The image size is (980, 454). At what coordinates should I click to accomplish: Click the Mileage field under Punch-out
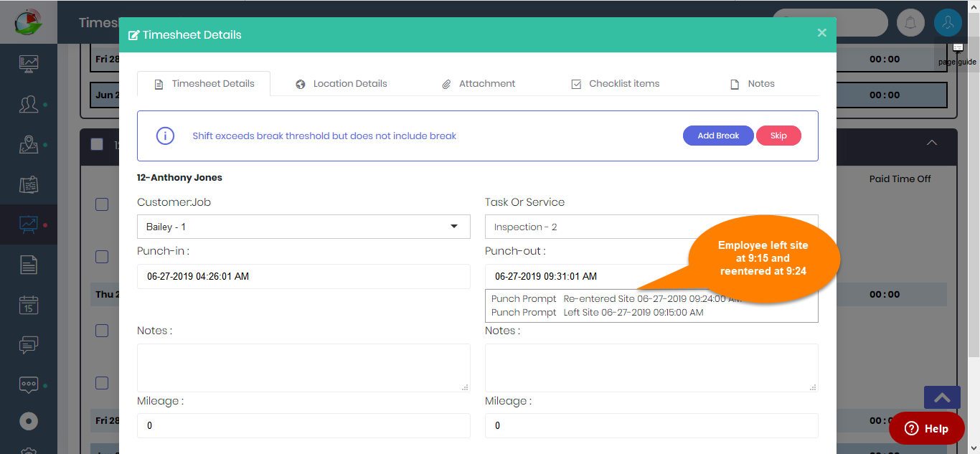click(x=651, y=425)
